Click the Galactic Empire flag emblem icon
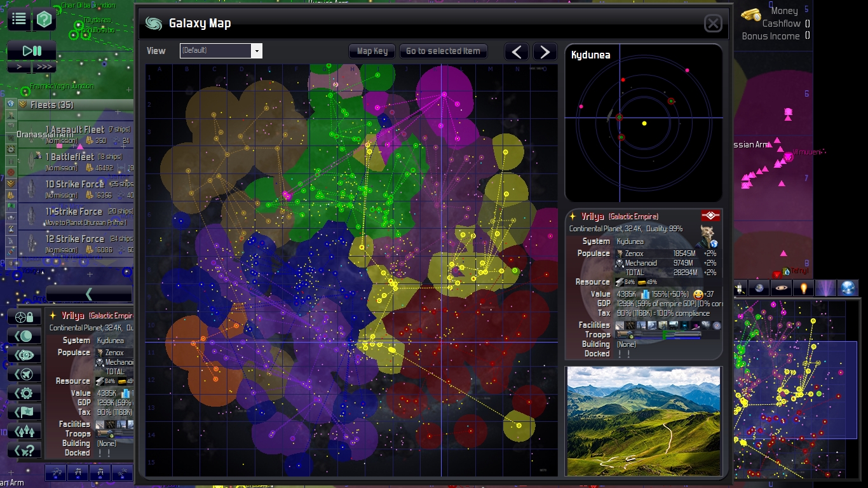The image size is (868, 488). tap(710, 216)
